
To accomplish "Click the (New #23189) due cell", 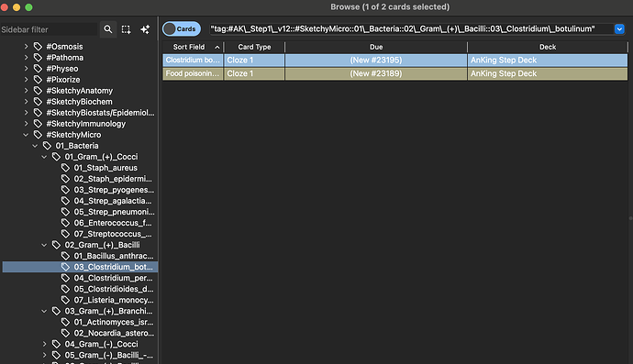I will coord(376,73).
